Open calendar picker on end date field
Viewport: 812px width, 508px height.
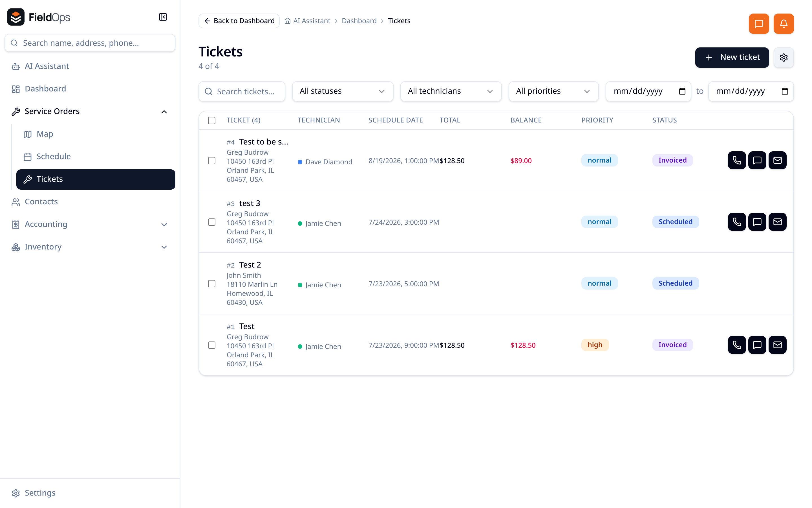point(784,91)
